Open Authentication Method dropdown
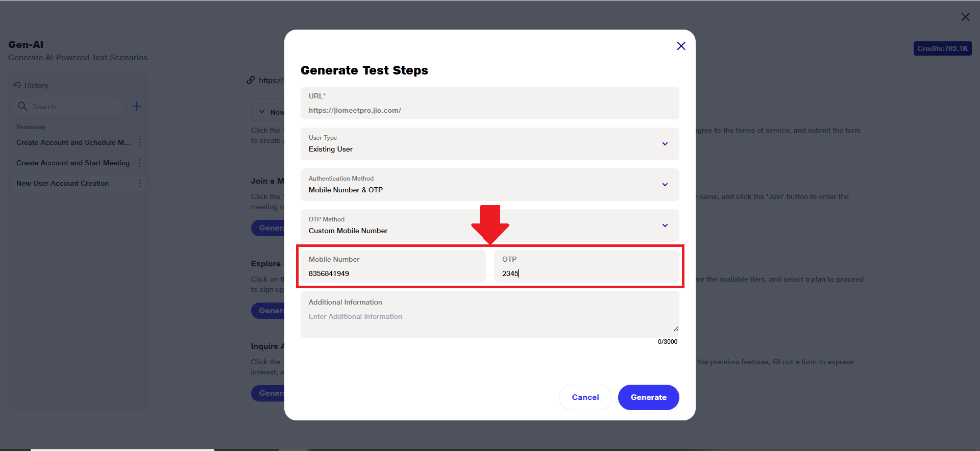The width and height of the screenshot is (980, 451). coord(665,185)
